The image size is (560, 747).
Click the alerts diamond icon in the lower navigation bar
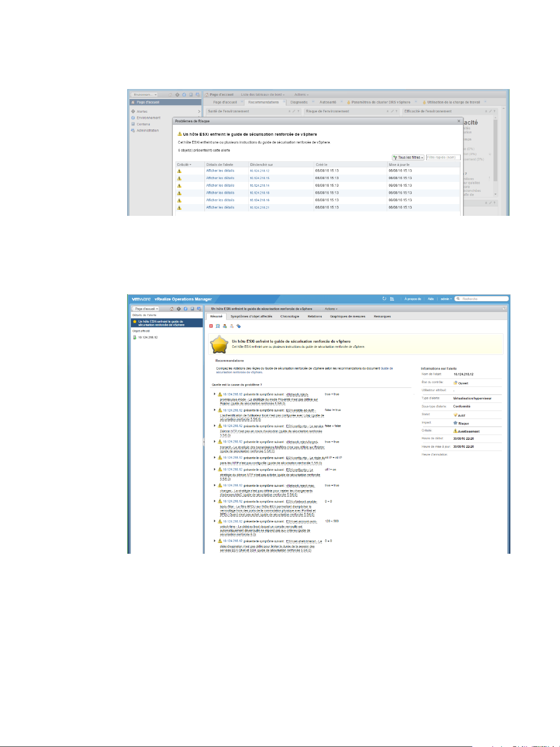[179, 309]
